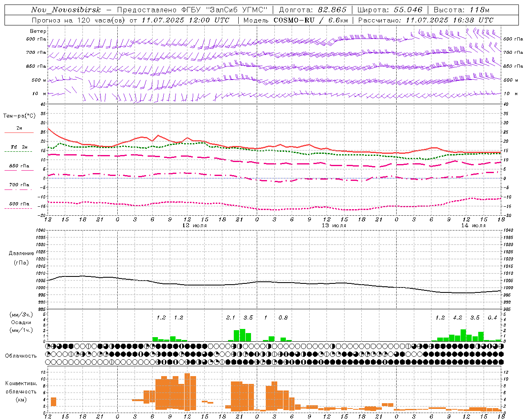This screenshot has width=525, height=420.
Task: Click the Осадки panel label
Action: point(21,322)
